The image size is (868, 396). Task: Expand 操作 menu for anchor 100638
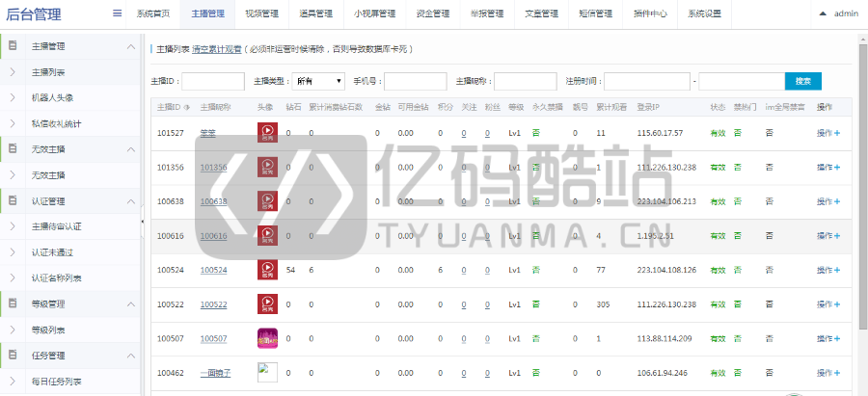tap(828, 201)
